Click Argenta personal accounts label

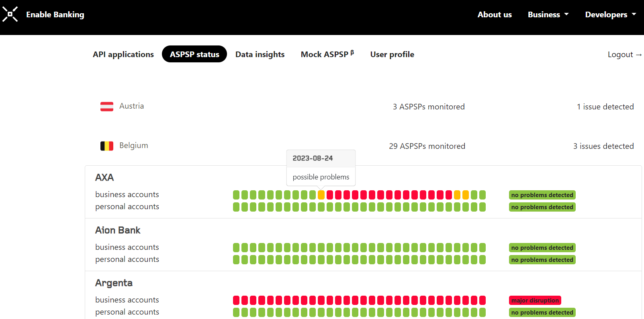coord(127,312)
